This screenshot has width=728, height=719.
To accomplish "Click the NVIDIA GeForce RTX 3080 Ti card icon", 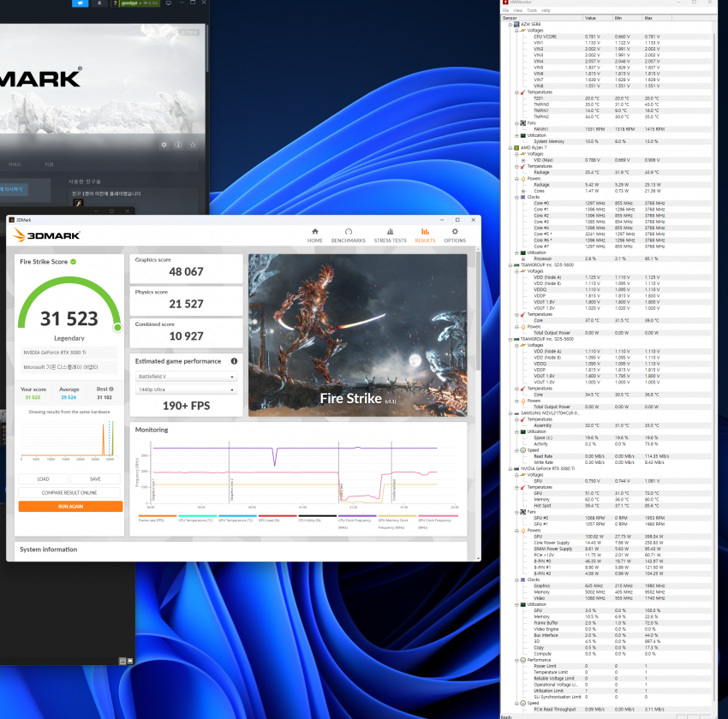I will 516,468.
